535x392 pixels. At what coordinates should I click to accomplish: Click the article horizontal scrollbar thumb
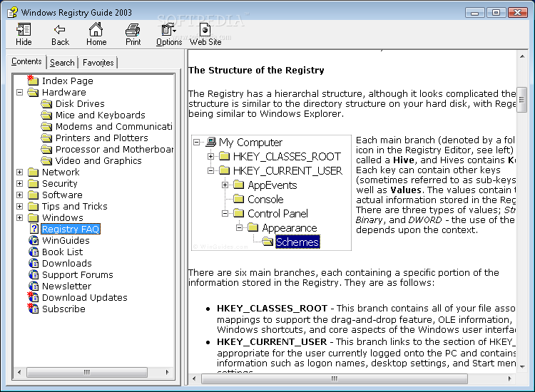pos(335,378)
